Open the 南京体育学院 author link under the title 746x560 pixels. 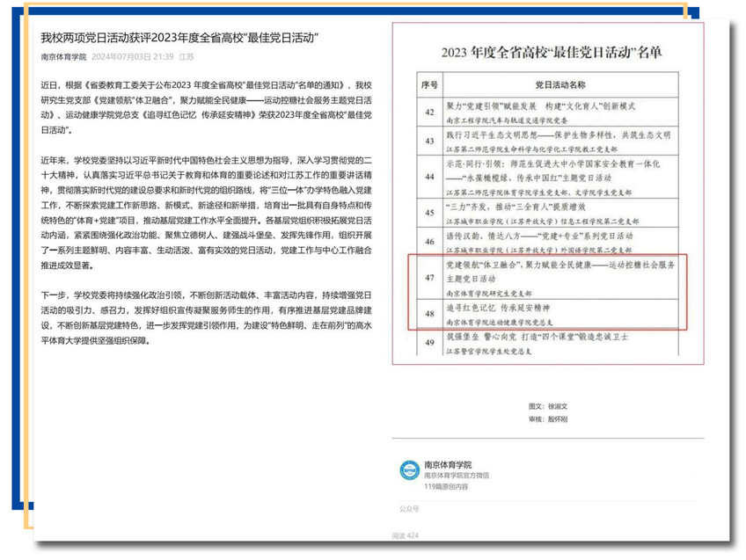tap(63, 57)
